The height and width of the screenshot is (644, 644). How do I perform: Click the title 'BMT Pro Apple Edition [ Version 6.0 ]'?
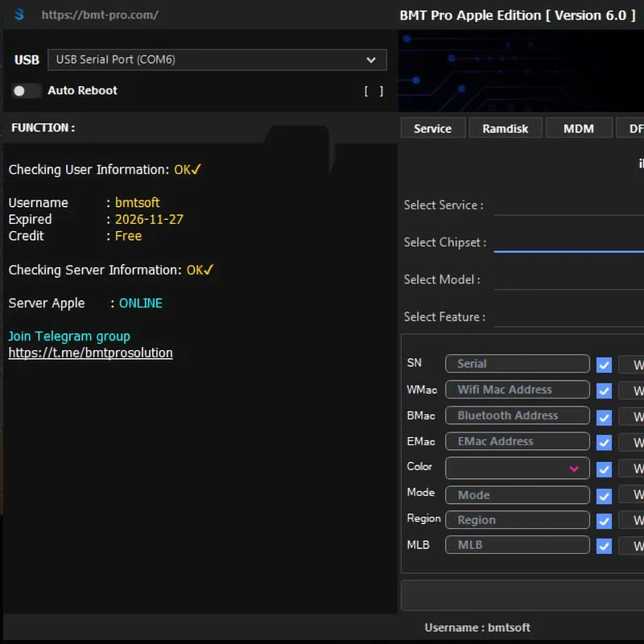pos(518,15)
